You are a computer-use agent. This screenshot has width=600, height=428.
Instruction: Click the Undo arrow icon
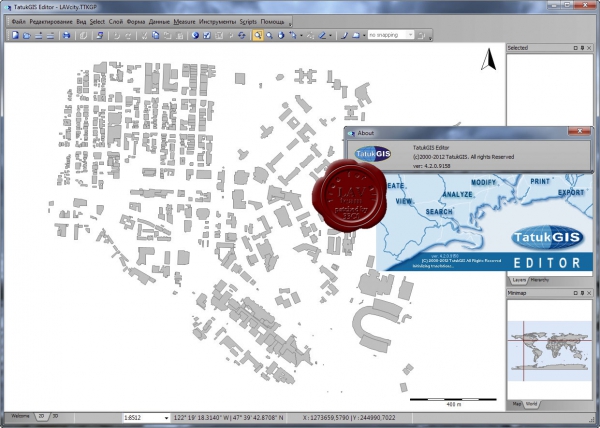point(117,36)
